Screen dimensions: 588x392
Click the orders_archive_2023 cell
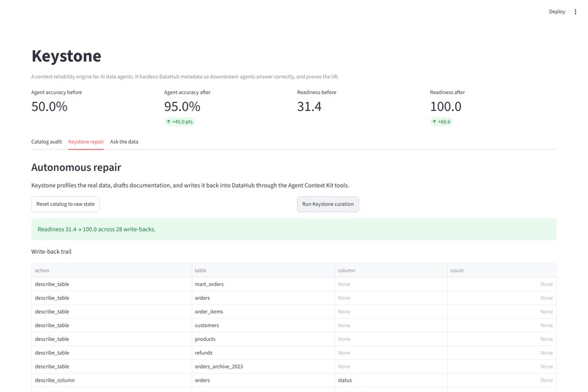[x=263, y=366]
